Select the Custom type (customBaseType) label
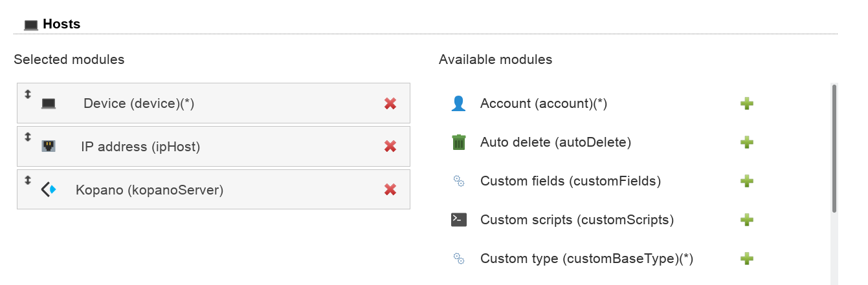868x285 pixels. point(586,259)
